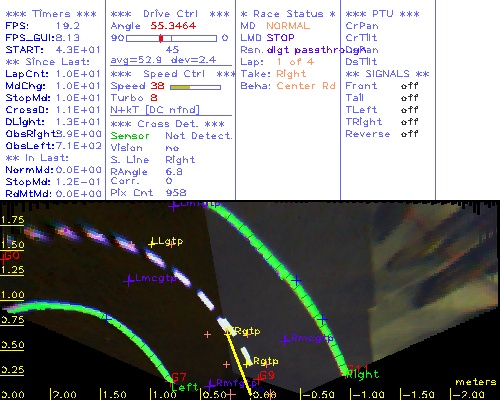The image size is (500, 400).
Task: Toggle the Reverse signal off indicator
Action: click(x=409, y=134)
